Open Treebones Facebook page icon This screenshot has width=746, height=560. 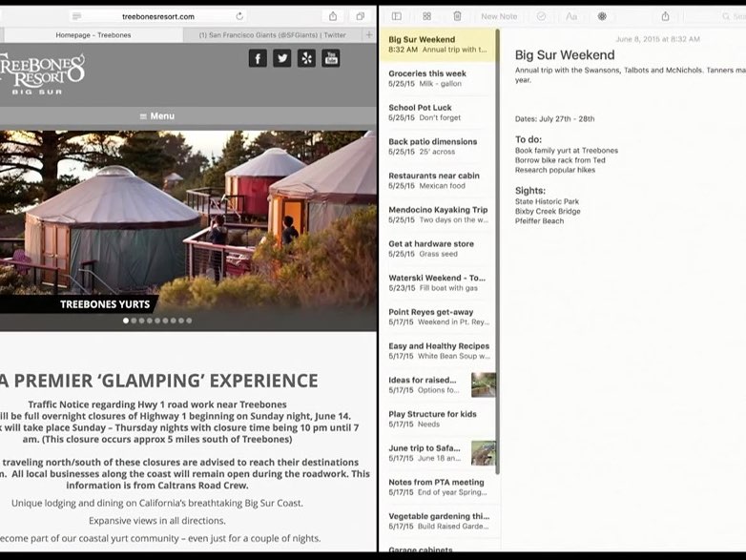(258, 58)
